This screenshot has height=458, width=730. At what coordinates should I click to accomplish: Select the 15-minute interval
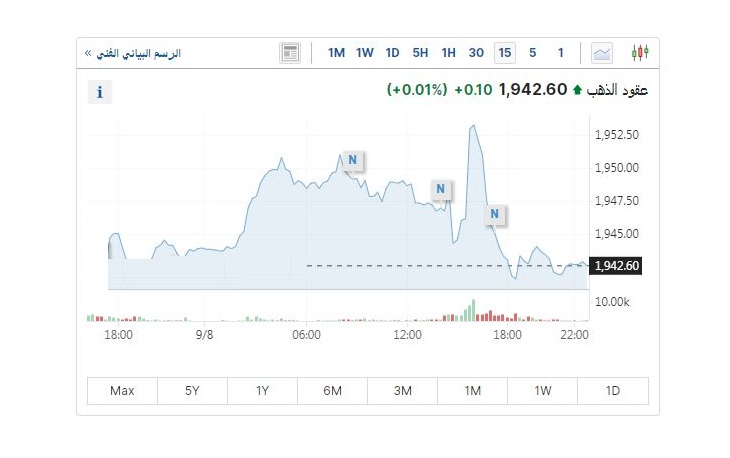coord(505,52)
